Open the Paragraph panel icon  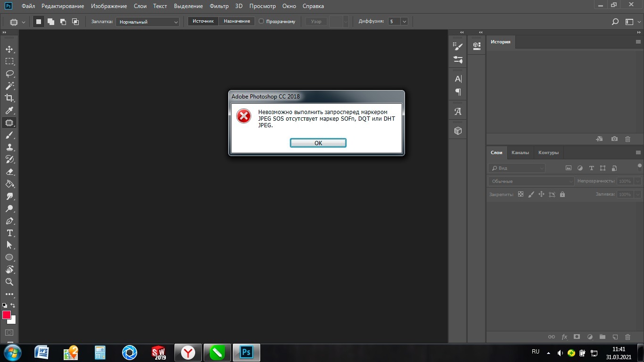pos(458,92)
